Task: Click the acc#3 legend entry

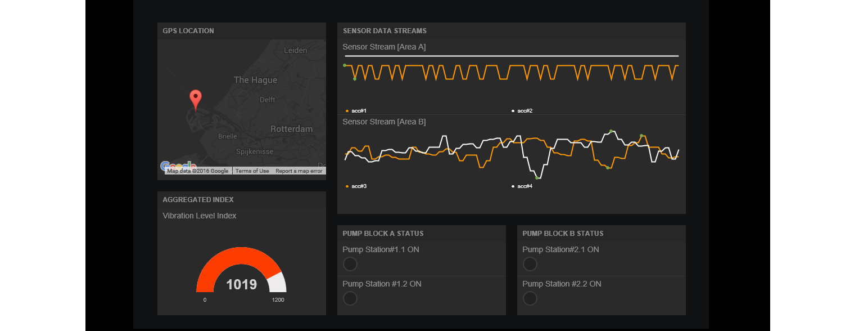Action: click(x=356, y=186)
